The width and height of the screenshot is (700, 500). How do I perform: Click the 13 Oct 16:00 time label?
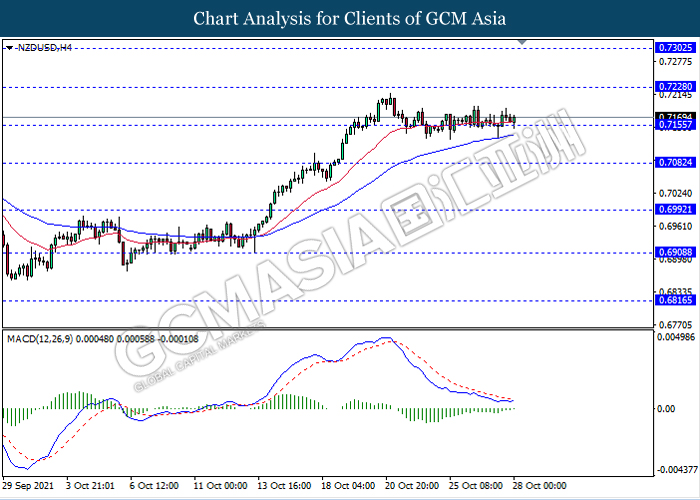point(285,486)
